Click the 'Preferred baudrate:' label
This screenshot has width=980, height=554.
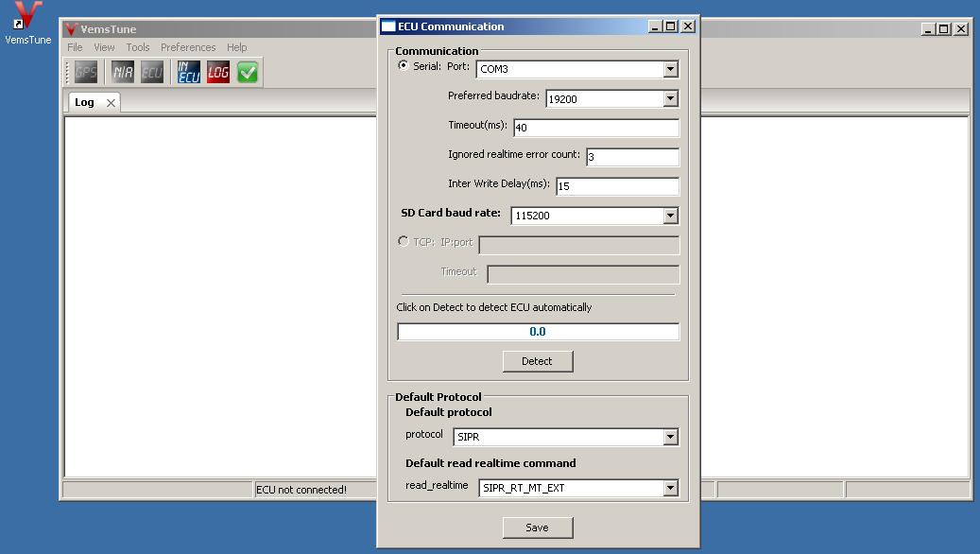493,95
